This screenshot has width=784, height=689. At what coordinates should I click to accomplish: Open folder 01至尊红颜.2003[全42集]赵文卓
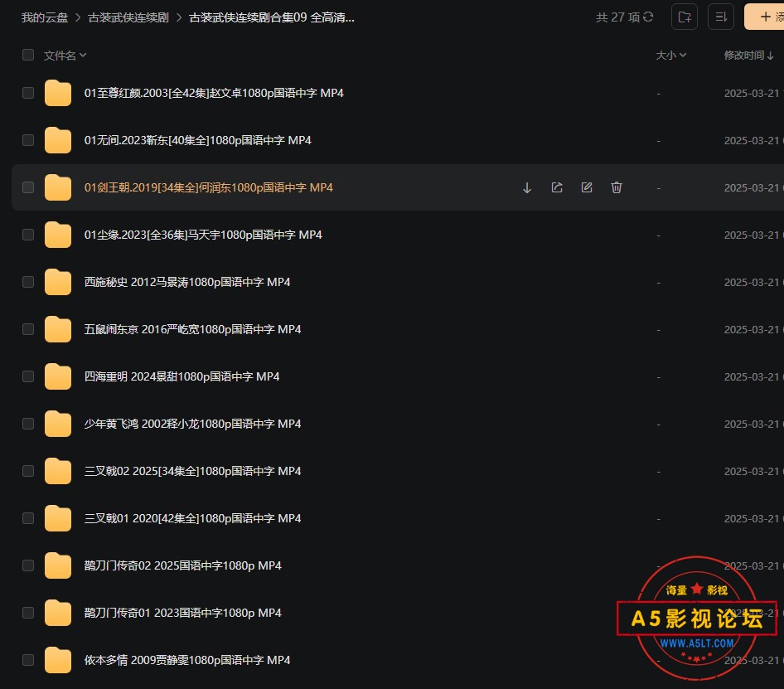coord(214,93)
